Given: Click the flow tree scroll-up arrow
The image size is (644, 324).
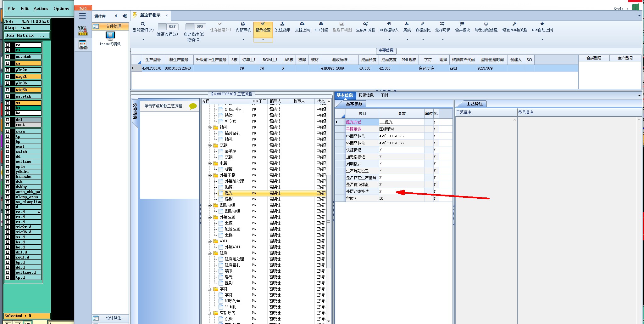Looking at the screenshot, I should (329, 101).
